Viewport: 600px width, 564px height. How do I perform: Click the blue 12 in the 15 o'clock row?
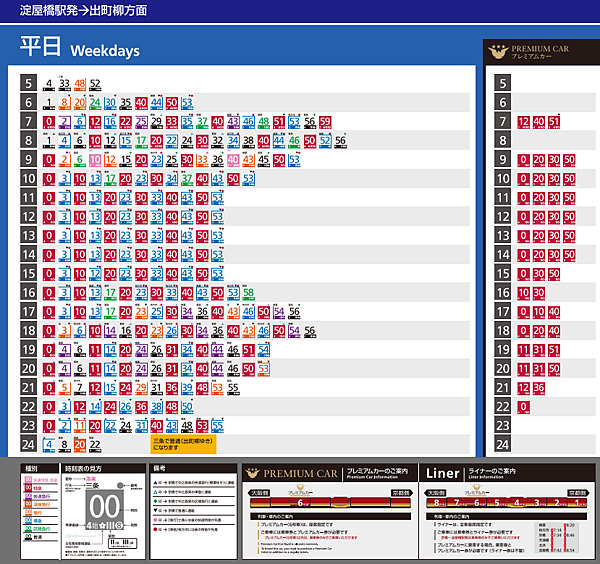[x=95, y=274]
